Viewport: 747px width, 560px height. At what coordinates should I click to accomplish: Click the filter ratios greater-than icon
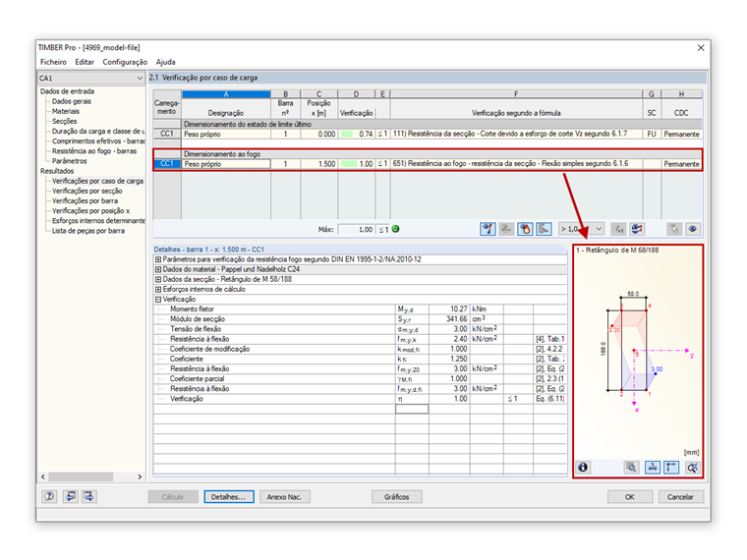point(618,229)
